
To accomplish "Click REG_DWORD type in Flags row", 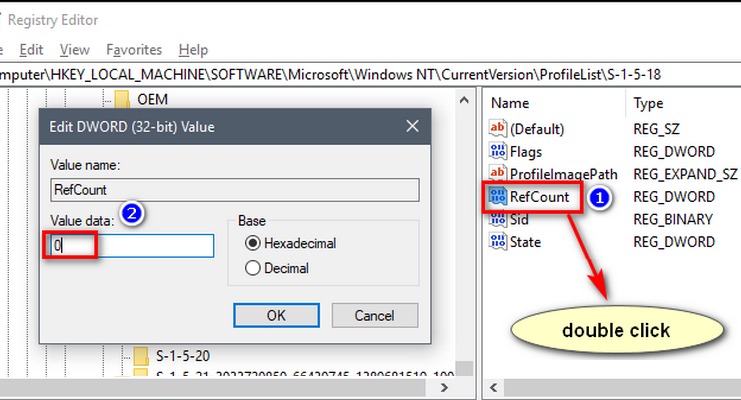I will pos(674,151).
